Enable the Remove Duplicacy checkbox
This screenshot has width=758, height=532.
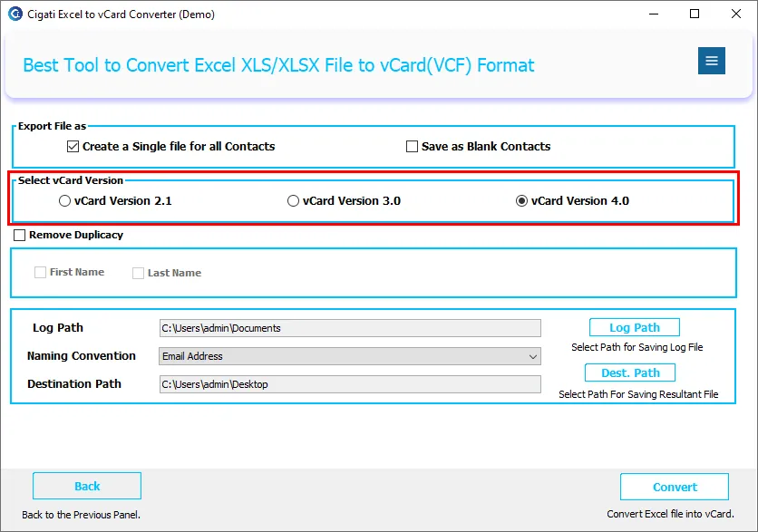pos(19,236)
